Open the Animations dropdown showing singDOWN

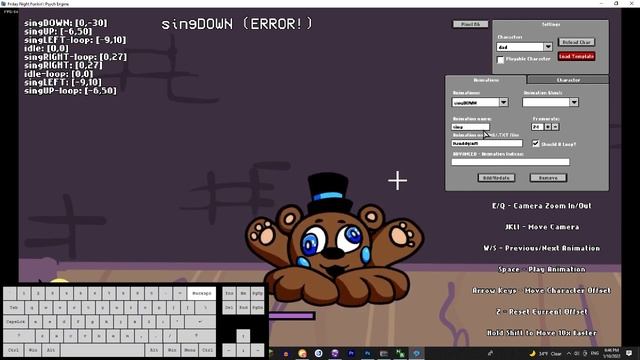coord(503,102)
